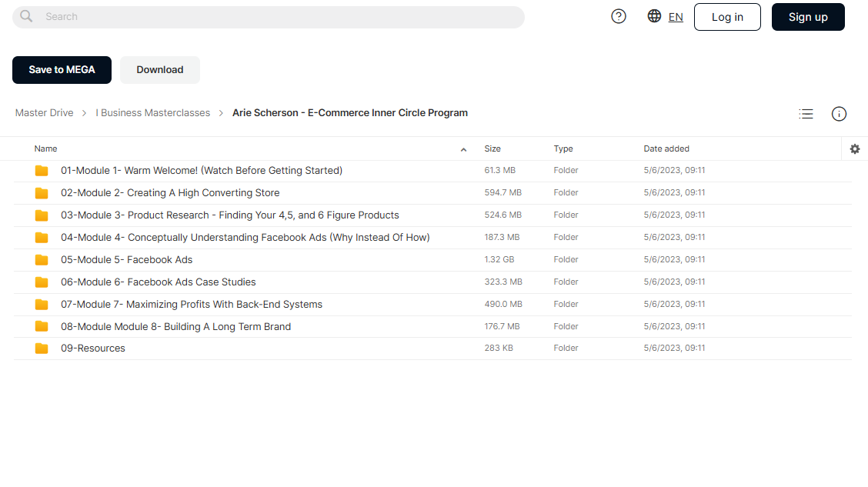868x487 pixels.
Task: Click folder icon of 01-Module 1 row
Action: click(42, 171)
